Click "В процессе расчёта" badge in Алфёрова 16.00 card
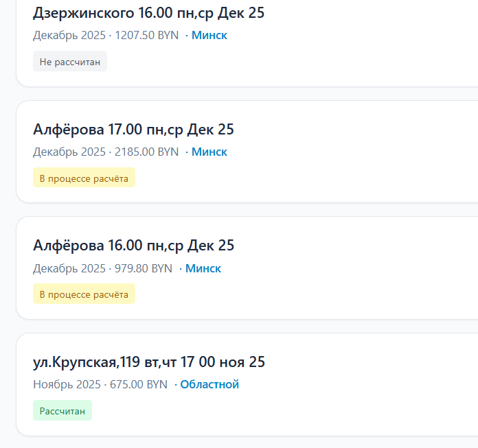The image size is (478, 448). click(x=84, y=295)
